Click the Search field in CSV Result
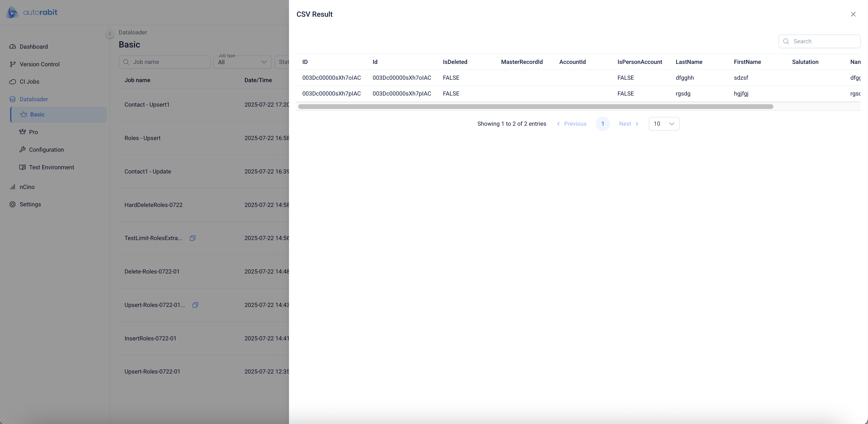The height and width of the screenshot is (424, 868). coord(824,42)
